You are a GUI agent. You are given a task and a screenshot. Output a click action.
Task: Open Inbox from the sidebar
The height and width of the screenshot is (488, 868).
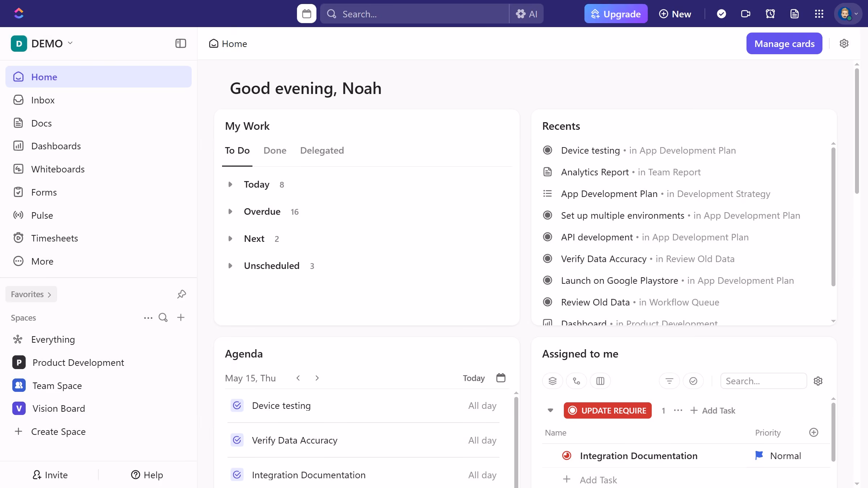tap(98, 100)
